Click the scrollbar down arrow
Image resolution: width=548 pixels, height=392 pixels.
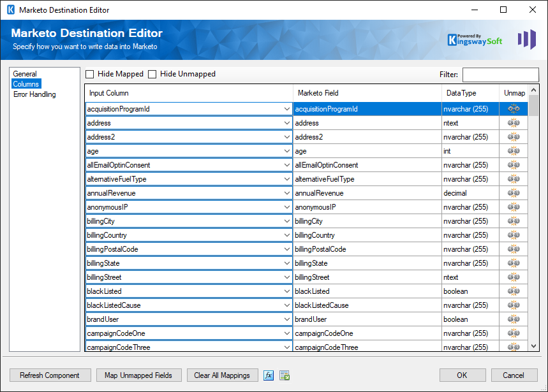[533, 346]
